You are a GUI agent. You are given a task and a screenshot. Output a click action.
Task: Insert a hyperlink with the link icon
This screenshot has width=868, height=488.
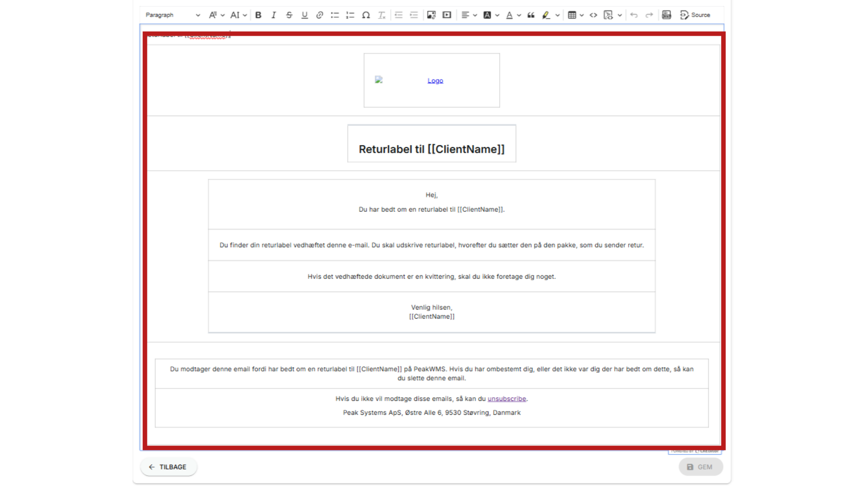320,15
